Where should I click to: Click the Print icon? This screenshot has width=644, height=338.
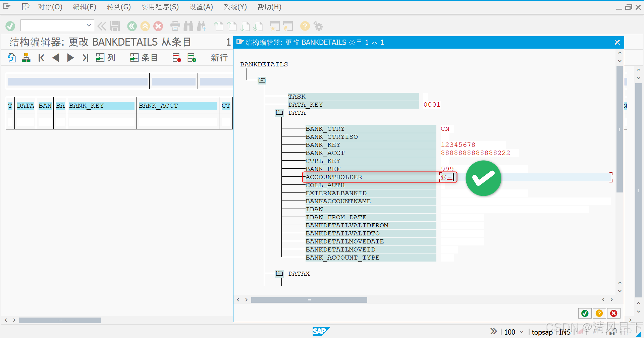point(175,26)
